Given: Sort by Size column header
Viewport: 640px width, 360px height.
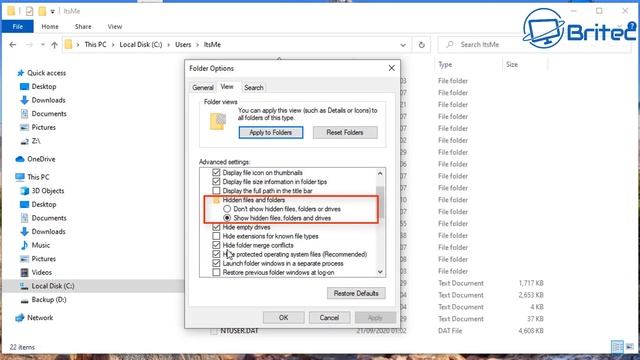Looking at the screenshot, I should pyautogui.click(x=512, y=64).
